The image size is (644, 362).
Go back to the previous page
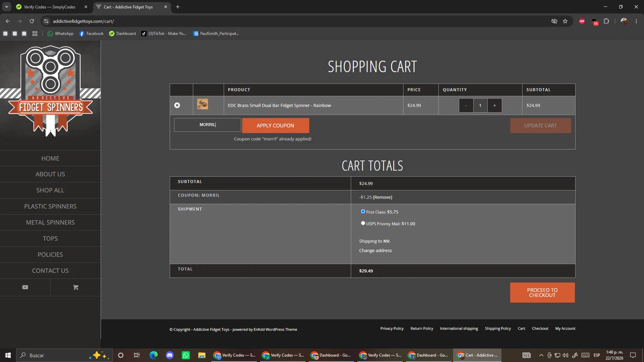8,21
